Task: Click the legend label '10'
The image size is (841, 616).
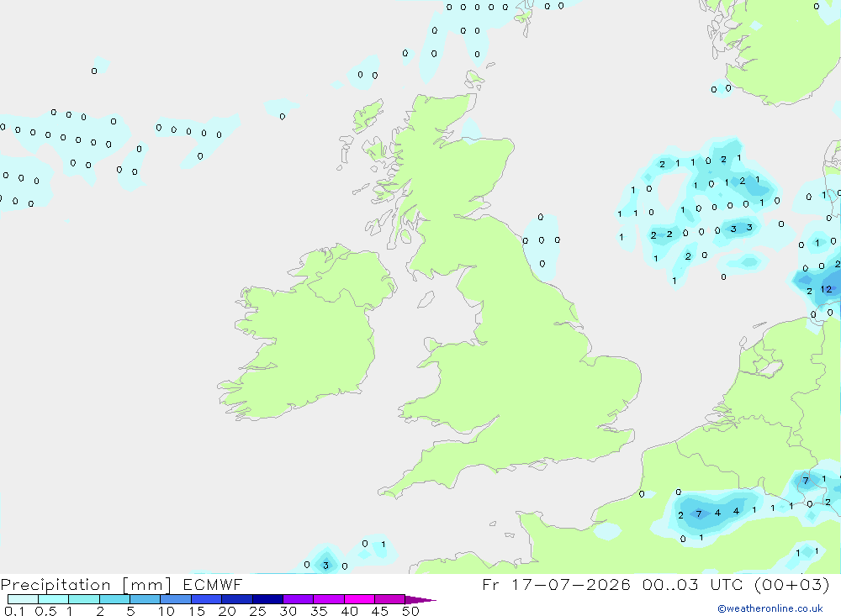Action: pyautogui.click(x=167, y=611)
